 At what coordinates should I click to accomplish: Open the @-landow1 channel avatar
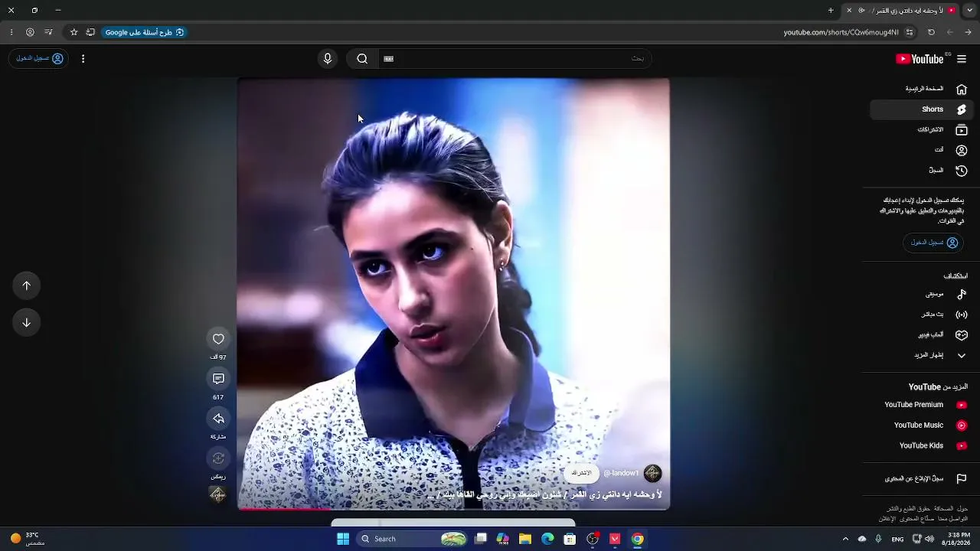pos(652,473)
